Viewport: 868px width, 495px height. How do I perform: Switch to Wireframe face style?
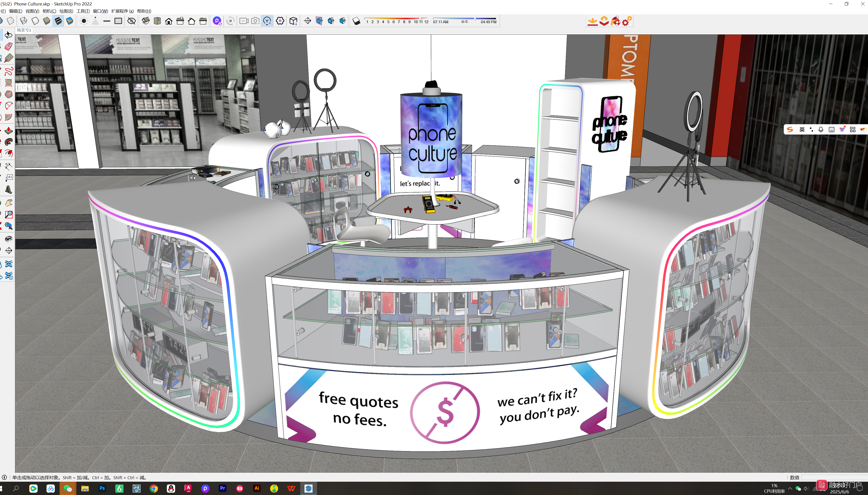click(23, 21)
